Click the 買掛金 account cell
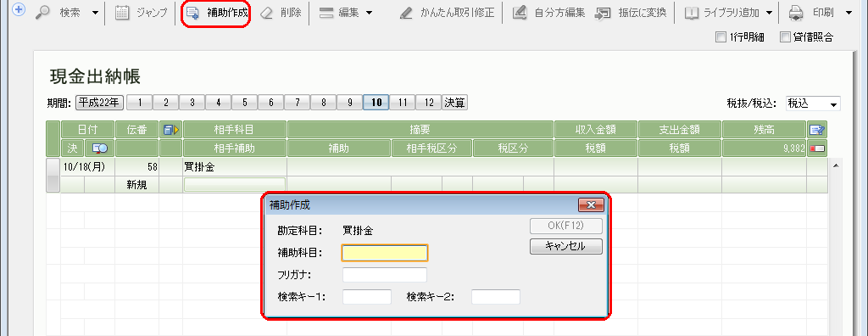This screenshot has height=336, width=868. (235, 167)
